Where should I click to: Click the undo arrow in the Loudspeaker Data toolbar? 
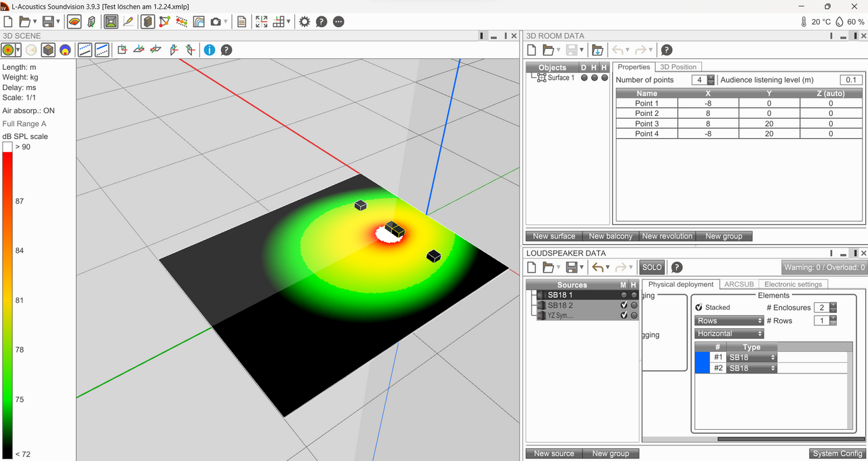tap(597, 267)
